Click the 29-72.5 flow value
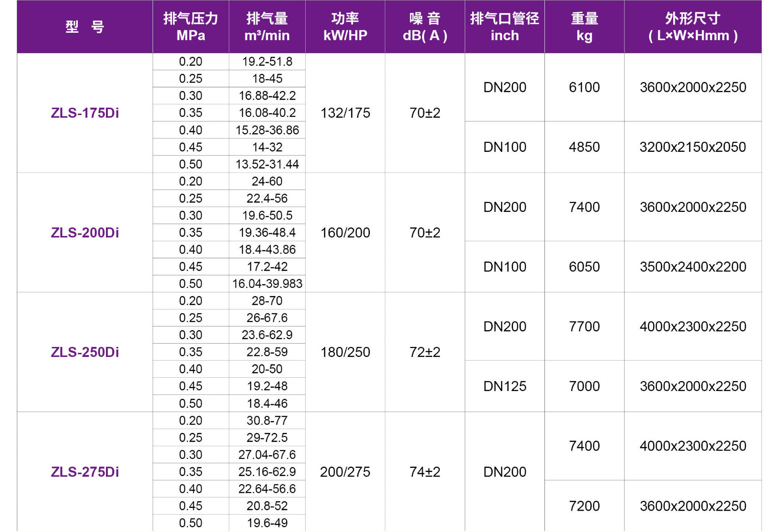The width and height of the screenshot is (776, 532). 267,437
